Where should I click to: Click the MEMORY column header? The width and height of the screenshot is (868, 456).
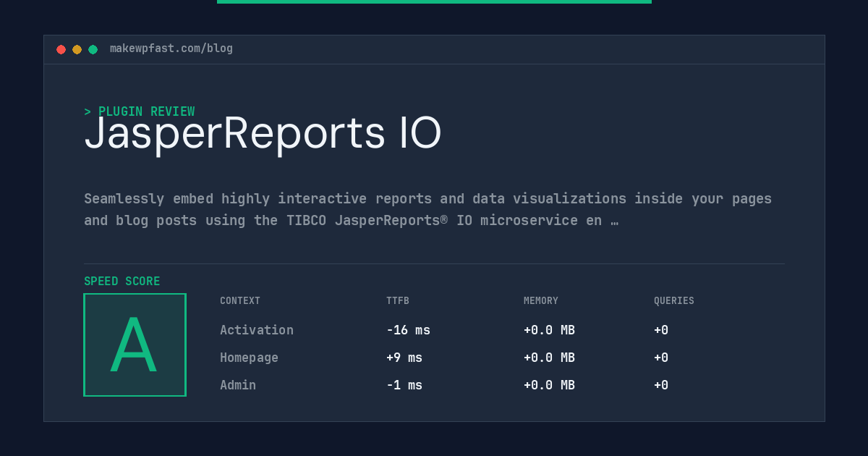click(x=541, y=301)
